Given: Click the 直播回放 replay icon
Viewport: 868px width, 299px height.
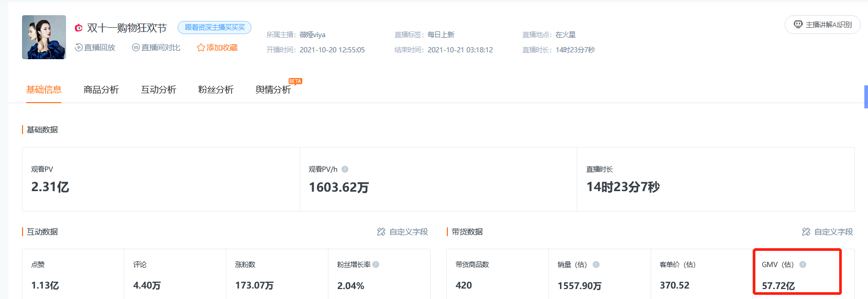Looking at the screenshot, I should [x=79, y=48].
